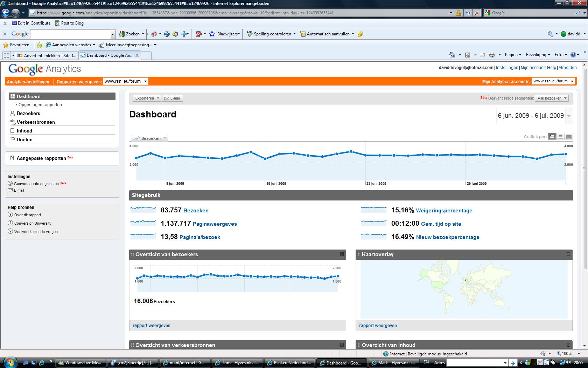Image resolution: width=588 pixels, height=368 pixels.
Task: Click rapport weergeven under Kaartoverlay
Action: pyautogui.click(x=378, y=326)
